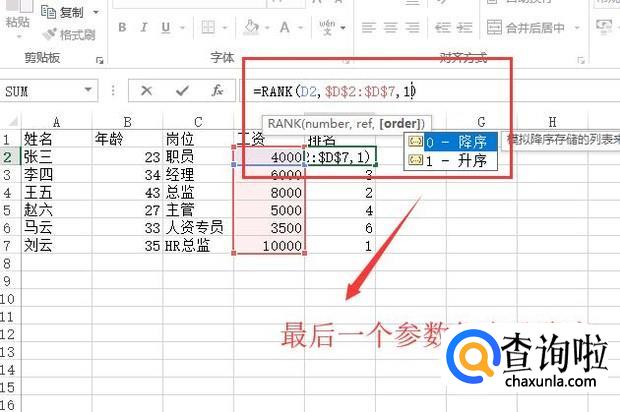Click the cell borders icon in the font group
This screenshot has height=412, width=620.
pyautogui.click(x=206, y=28)
